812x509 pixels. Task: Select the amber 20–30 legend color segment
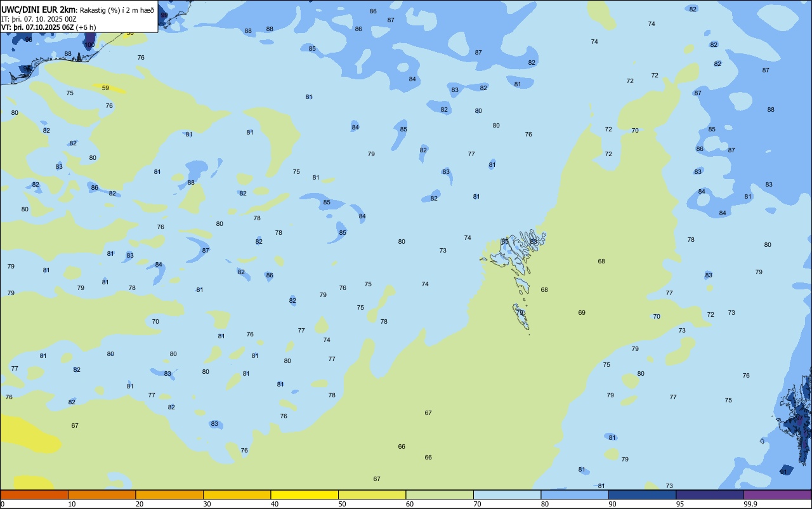pos(169,494)
